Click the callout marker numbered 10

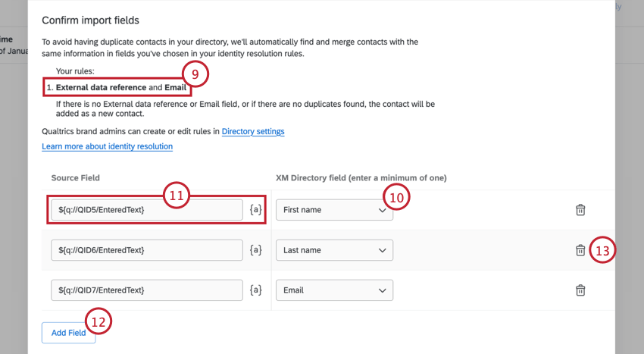(395, 197)
